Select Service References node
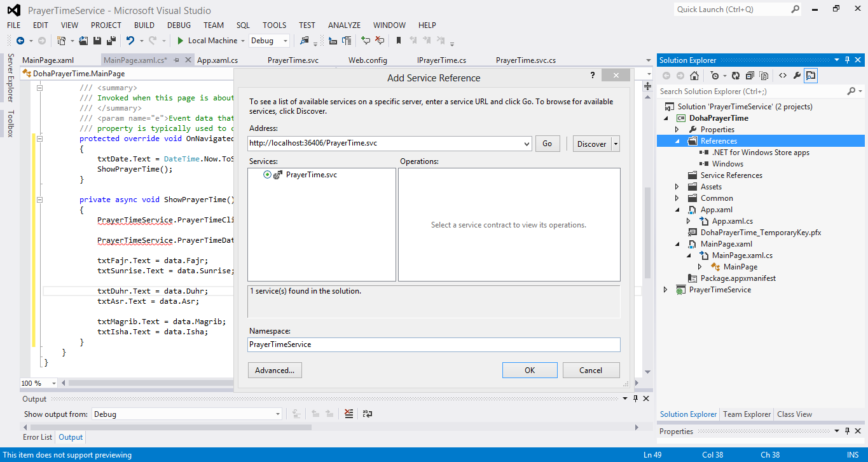The image size is (868, 462). click(x=731, y=175)
